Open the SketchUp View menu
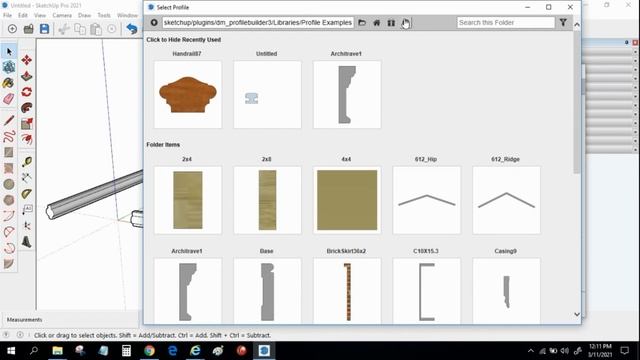Screen dimensions: 640x360 [x=40, y=15]
